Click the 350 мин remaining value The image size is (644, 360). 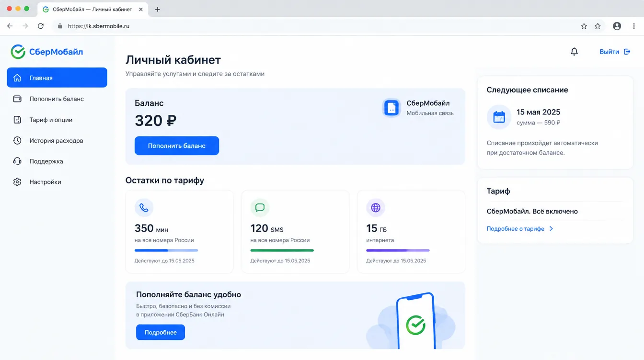coord(151,228)
